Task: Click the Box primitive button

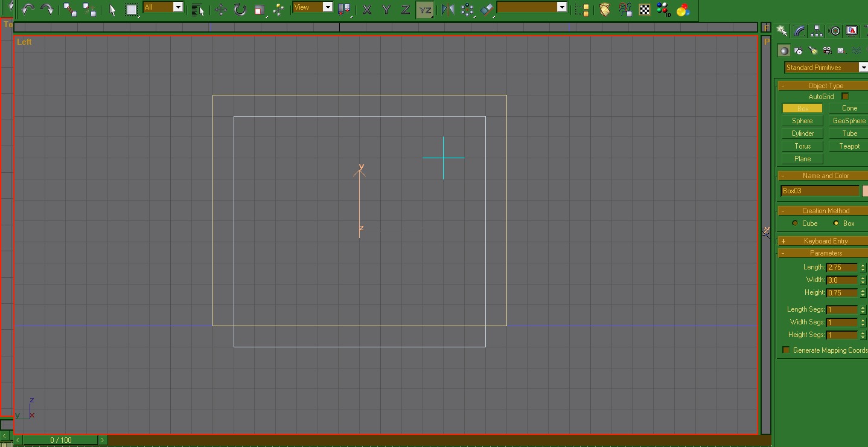Action: tap(802, 108)
